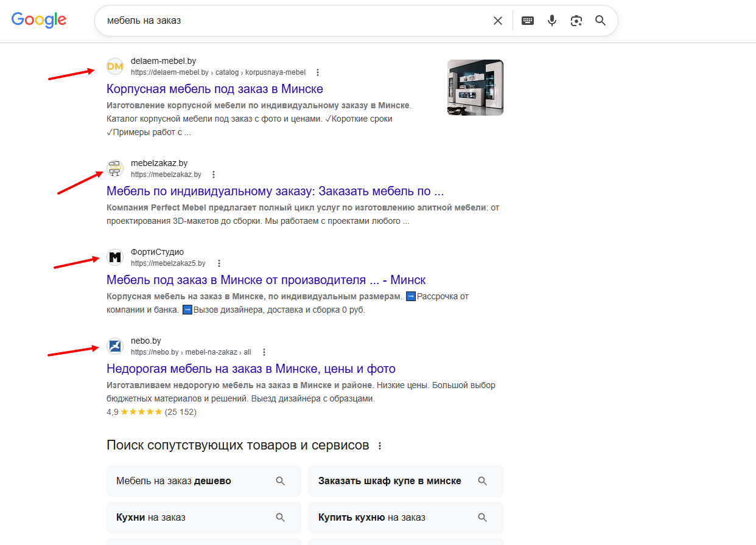The height and width of the screenshot is (545, 756).
Task: Click search icon in Купить кухню на заказ chip
Action: 483,518
